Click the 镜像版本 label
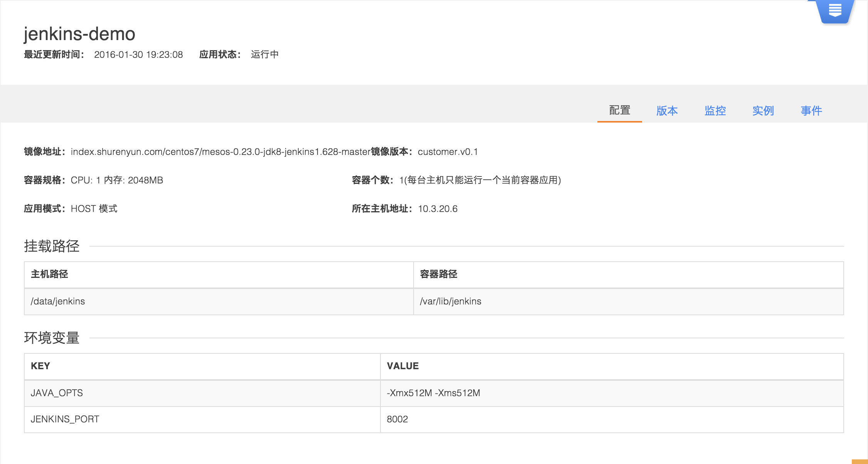 pos(392,152)
